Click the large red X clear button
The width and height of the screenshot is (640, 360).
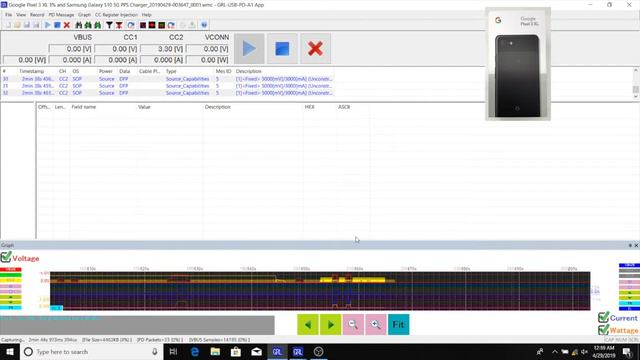pyautogui.click(x=315, y=49)
